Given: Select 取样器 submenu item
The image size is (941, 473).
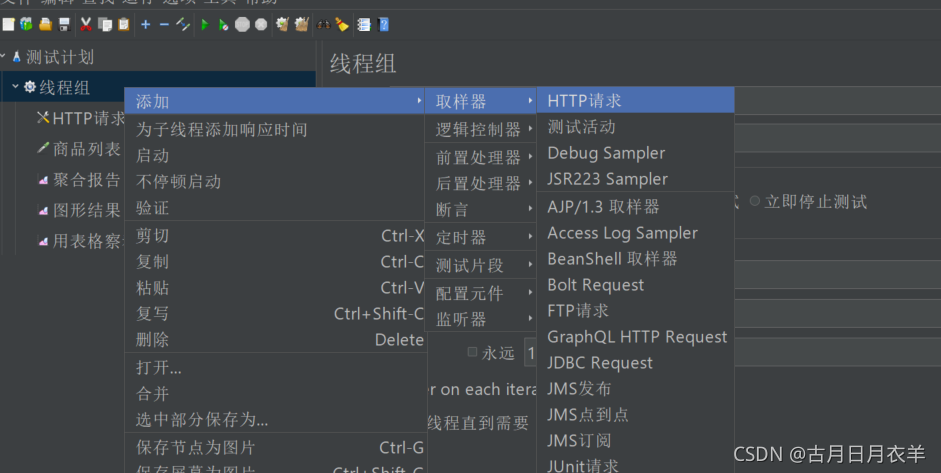Looking at the screenshot, I should [x=480, y=101].
